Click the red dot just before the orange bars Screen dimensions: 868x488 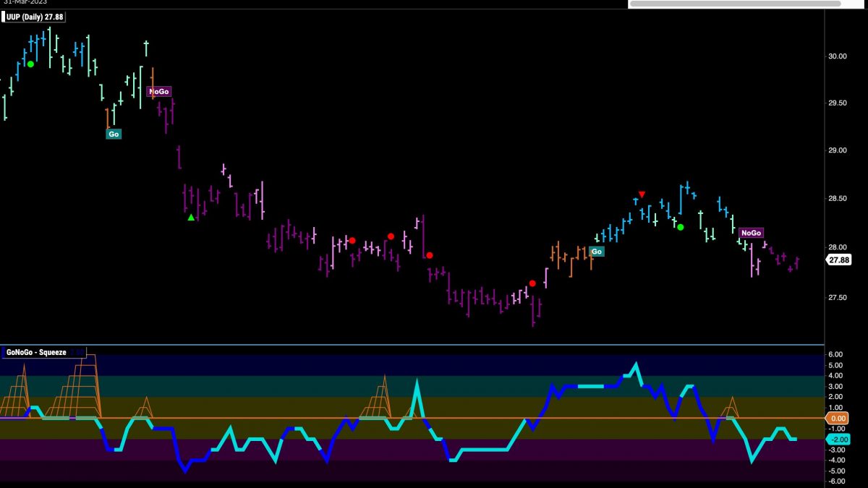tap(532, 283)
